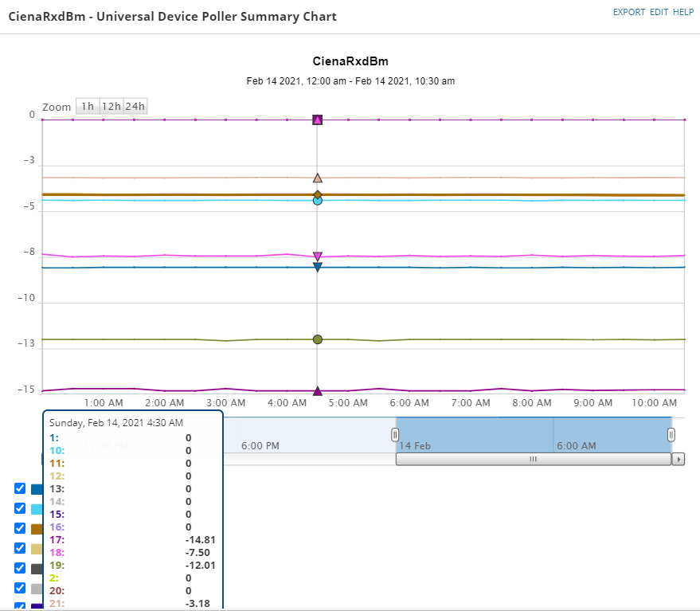Open the EDIT link
The width and height of the screenshot is (700, 611).
pyautogui.click(x=659, y=12)
